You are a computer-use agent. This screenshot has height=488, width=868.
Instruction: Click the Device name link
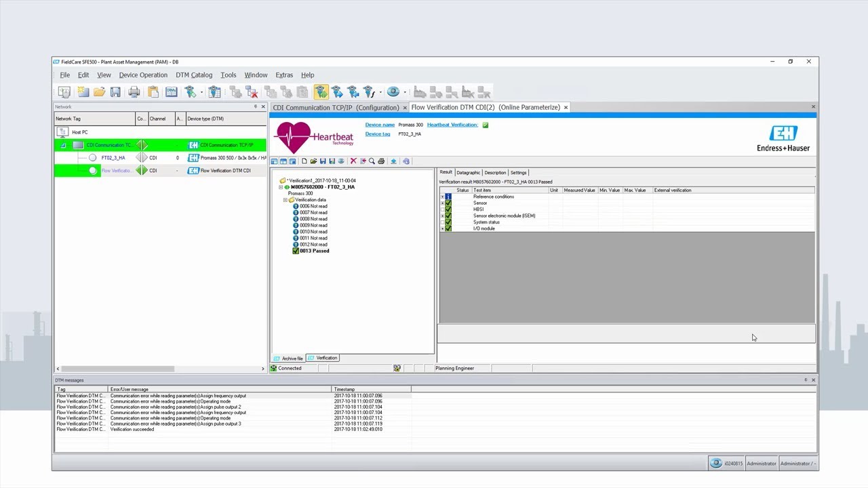tap(380, 125)
